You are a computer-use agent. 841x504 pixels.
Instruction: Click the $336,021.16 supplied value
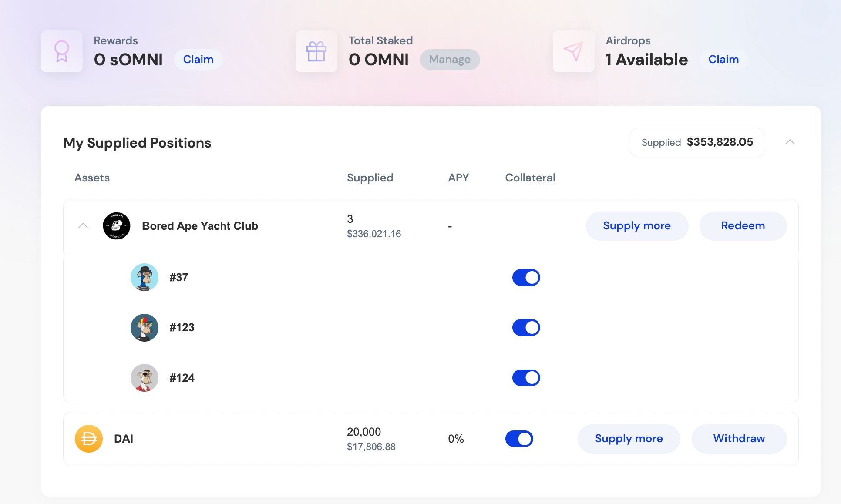click(374, 234)
